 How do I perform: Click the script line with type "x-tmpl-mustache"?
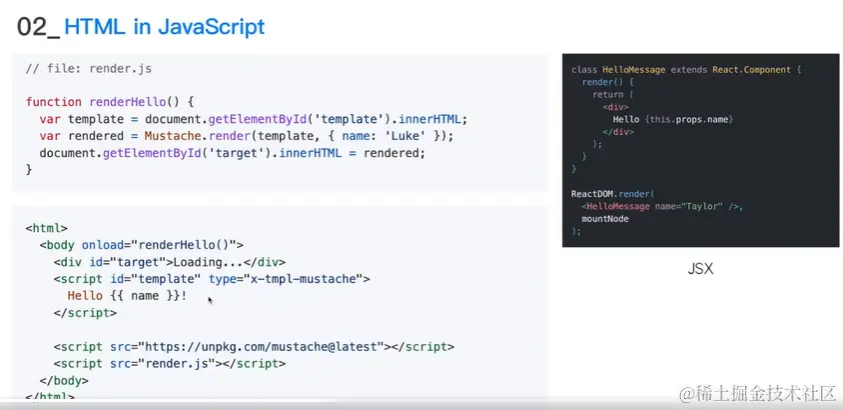pyautogui.click(x=212, y=279)
